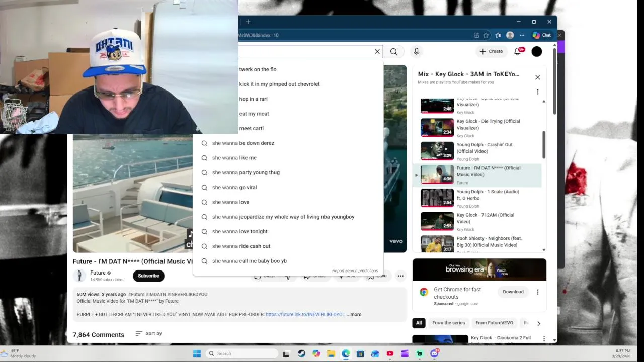
Task: Select the 'From FutureVEVO' chip
Action: [494, 323]
